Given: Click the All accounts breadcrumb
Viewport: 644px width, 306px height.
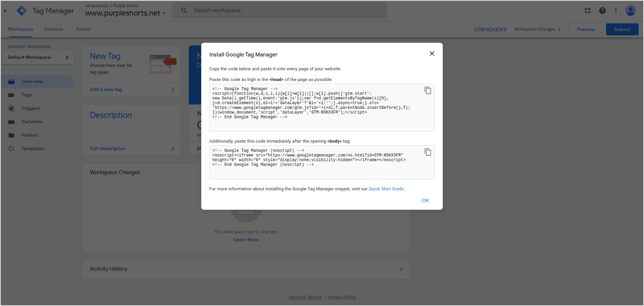Looking at the screenshot, I should 97,6.
